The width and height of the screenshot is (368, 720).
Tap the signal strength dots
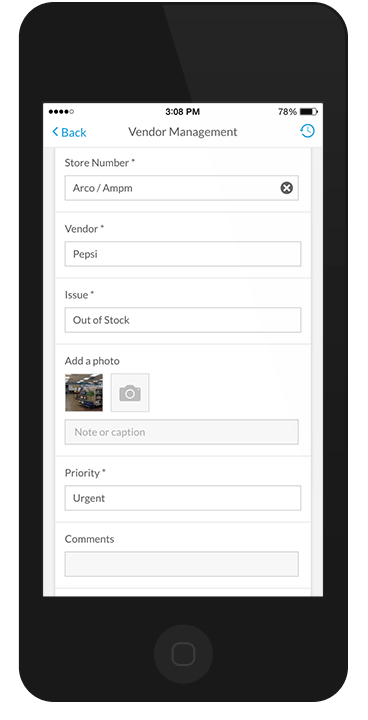(61, 112)
